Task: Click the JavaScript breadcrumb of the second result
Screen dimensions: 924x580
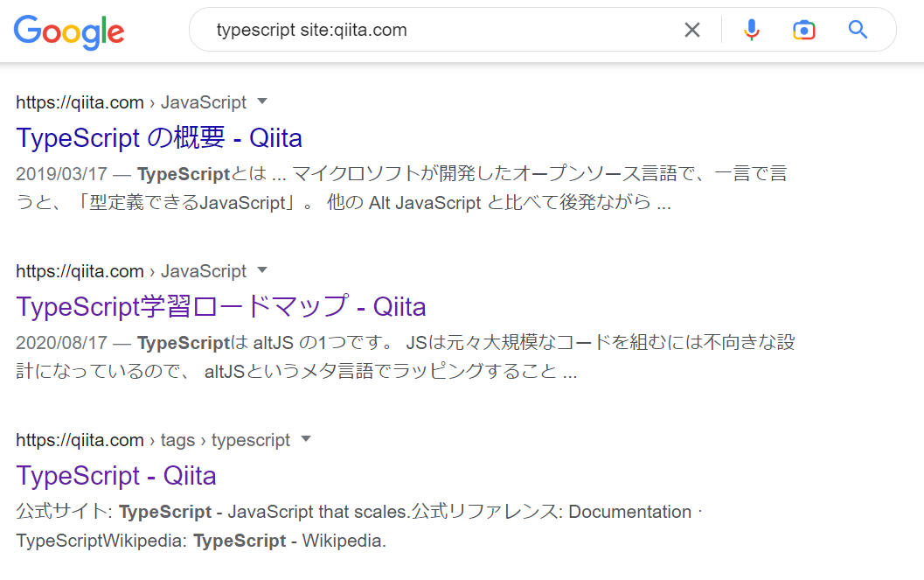Action: tap(204, 271)
